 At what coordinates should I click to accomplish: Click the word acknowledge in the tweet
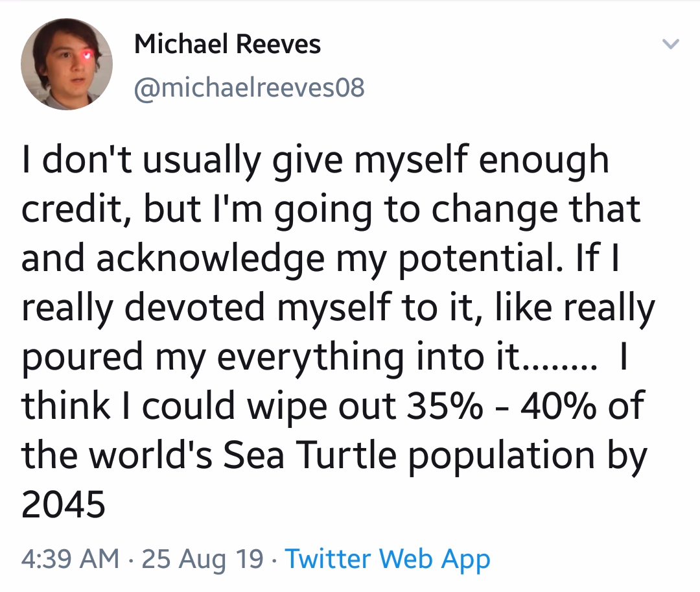[x=210, y=259]
